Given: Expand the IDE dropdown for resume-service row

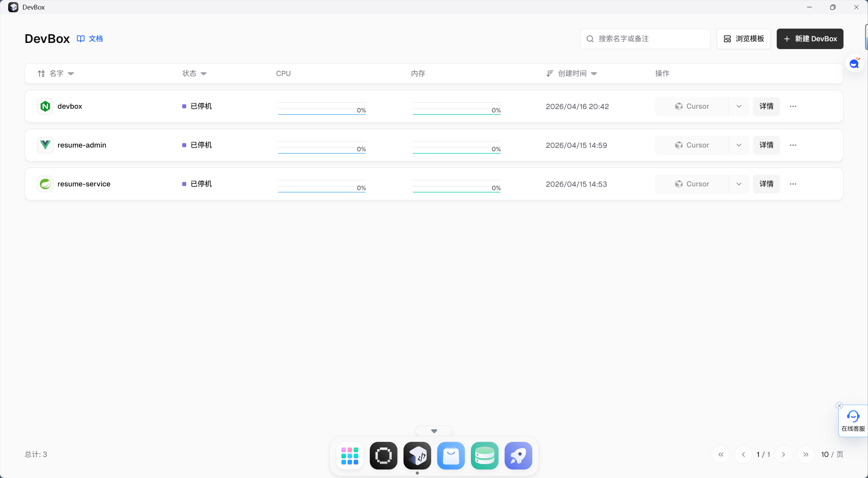Looking at the screenshot, I should [739, 184].
